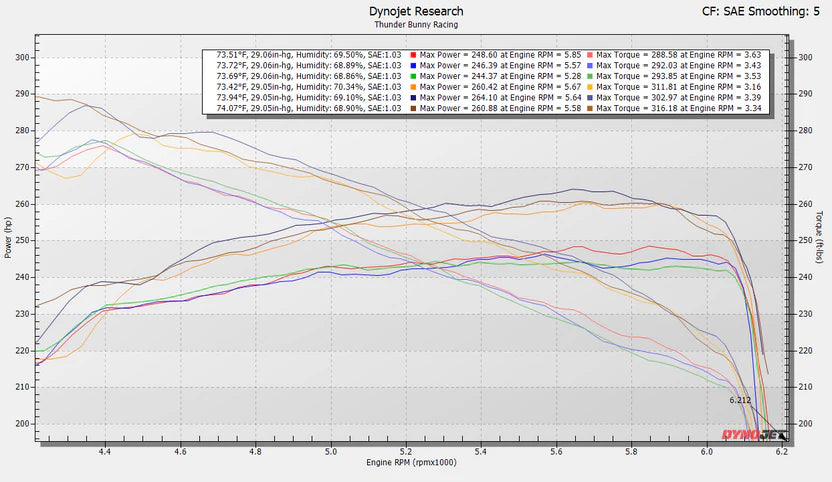Click the orange Max Power 260.42 swatch
The height and width of the screenshot is (482, 832).
coord(411,87)
